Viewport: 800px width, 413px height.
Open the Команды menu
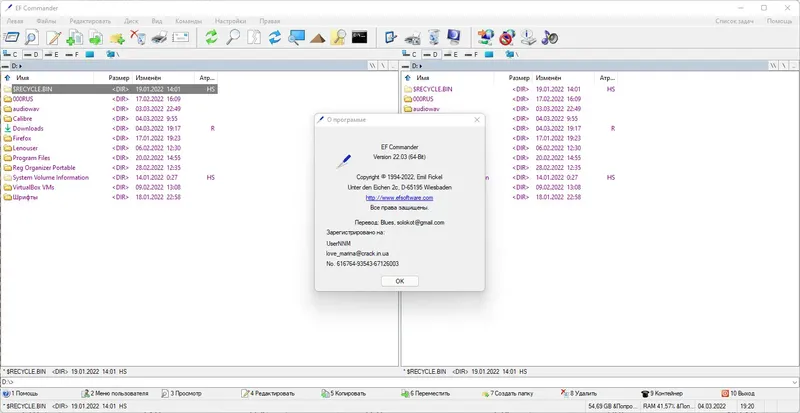pos(188,21)
